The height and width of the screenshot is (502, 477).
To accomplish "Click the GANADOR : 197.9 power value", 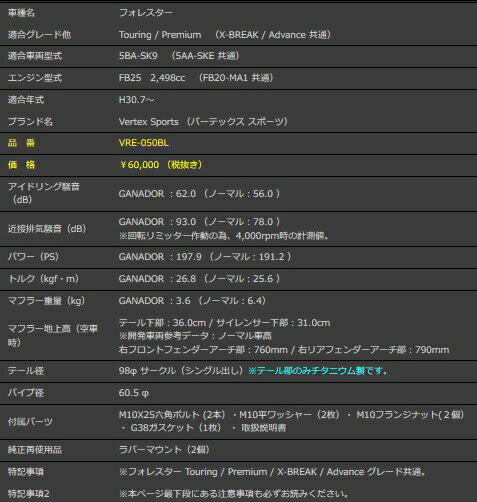I will pos(205,257).
